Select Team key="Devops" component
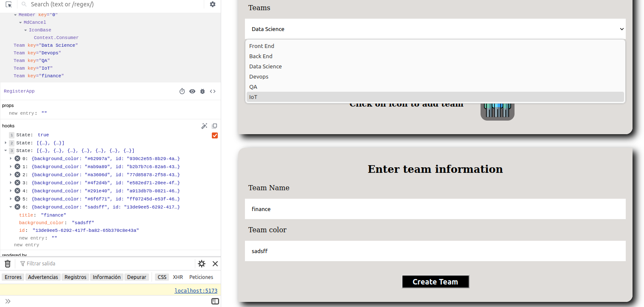Screen dimensions: 644x307 coord(37,53)
